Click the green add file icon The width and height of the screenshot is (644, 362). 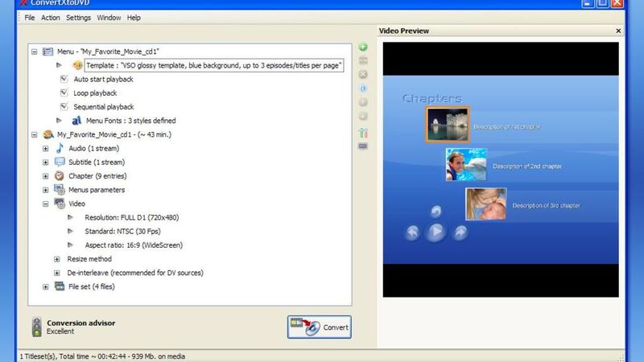pos(362,48)
